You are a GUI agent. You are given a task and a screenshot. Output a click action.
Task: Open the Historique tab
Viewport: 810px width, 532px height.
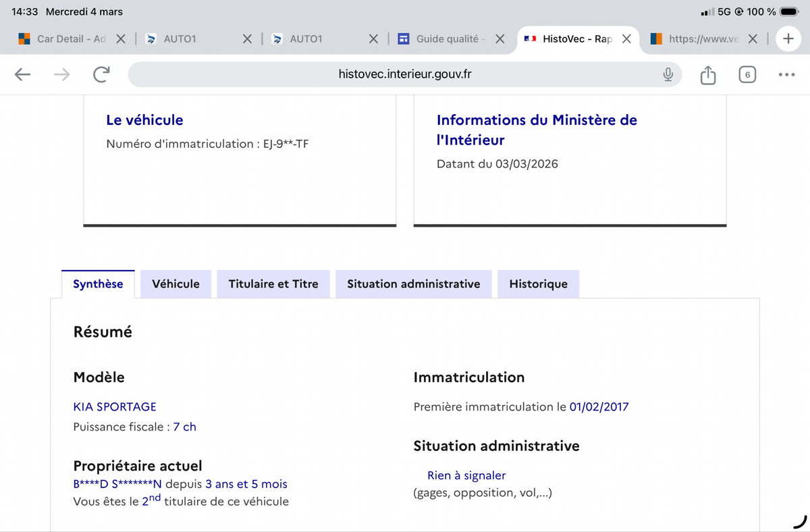pyautogui.click(x=538, y=284)
